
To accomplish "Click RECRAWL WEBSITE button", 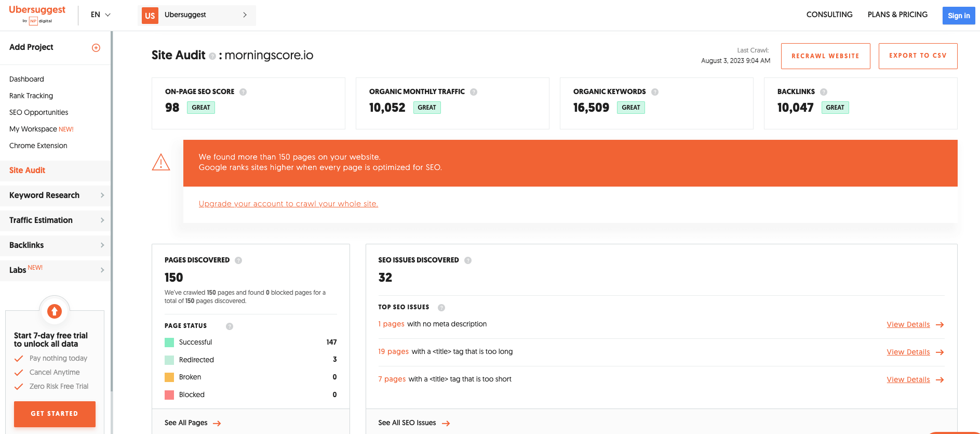I will click(x=825, y=56).
